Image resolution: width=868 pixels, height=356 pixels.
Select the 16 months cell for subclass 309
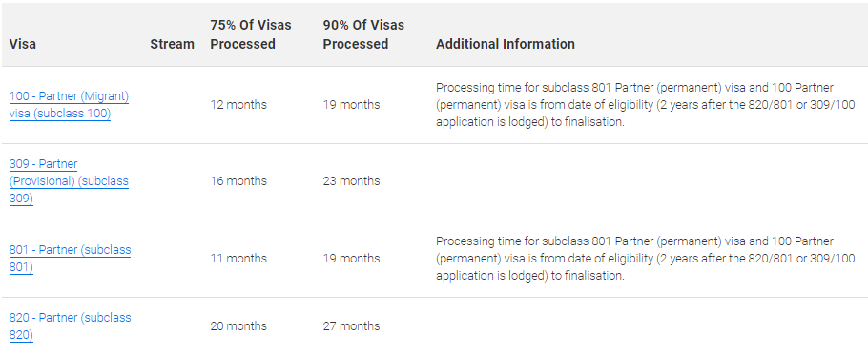point(238,181)
